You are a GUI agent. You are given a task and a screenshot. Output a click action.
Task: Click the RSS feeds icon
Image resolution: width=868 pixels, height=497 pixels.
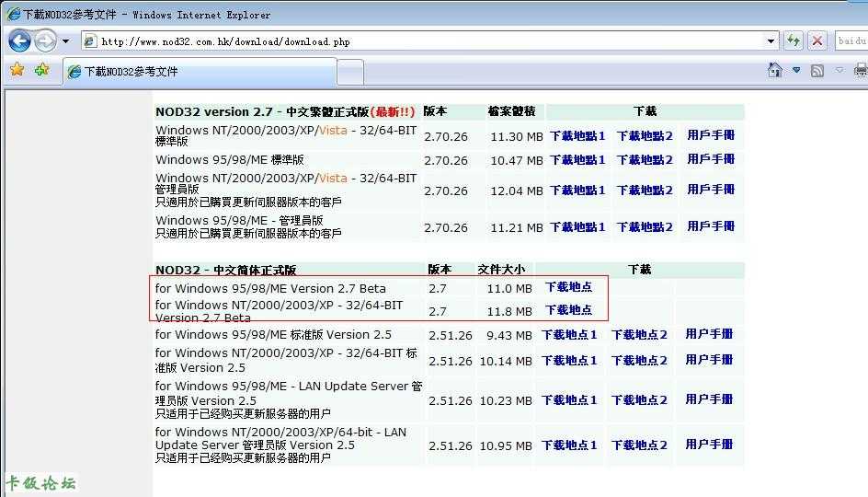coord(817,70)
